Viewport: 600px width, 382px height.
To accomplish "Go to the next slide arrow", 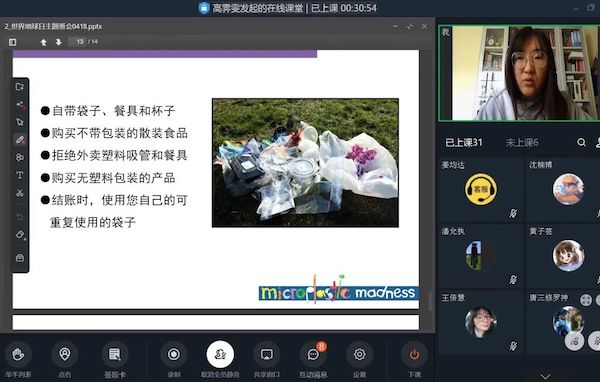I will pos(59,42).
